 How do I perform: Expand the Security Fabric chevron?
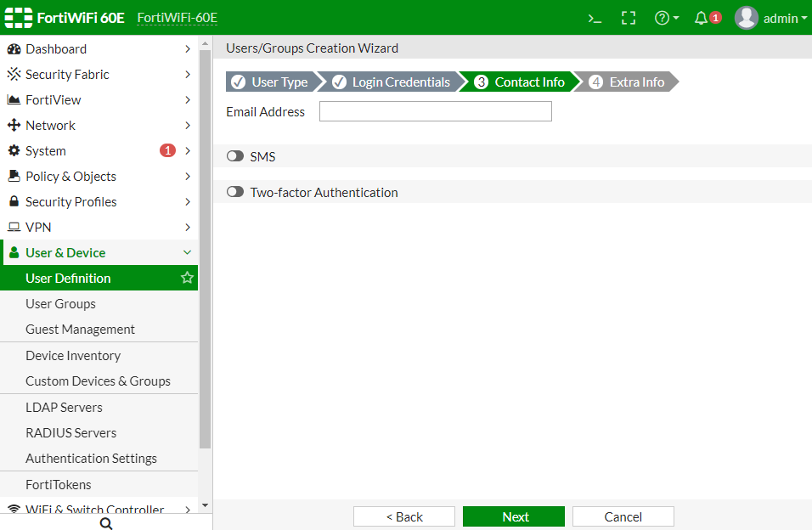(188, 75)
